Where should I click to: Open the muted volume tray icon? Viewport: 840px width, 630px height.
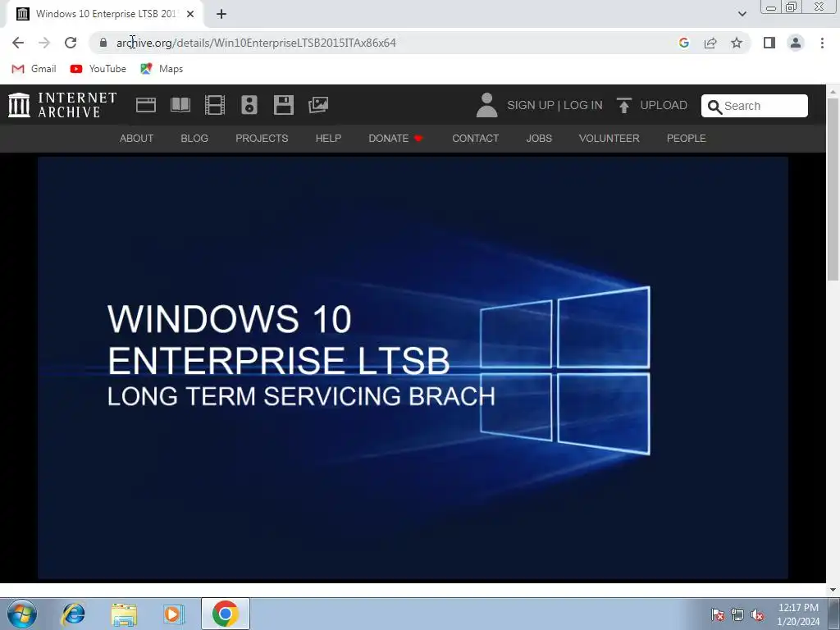[x=757, y=614]
